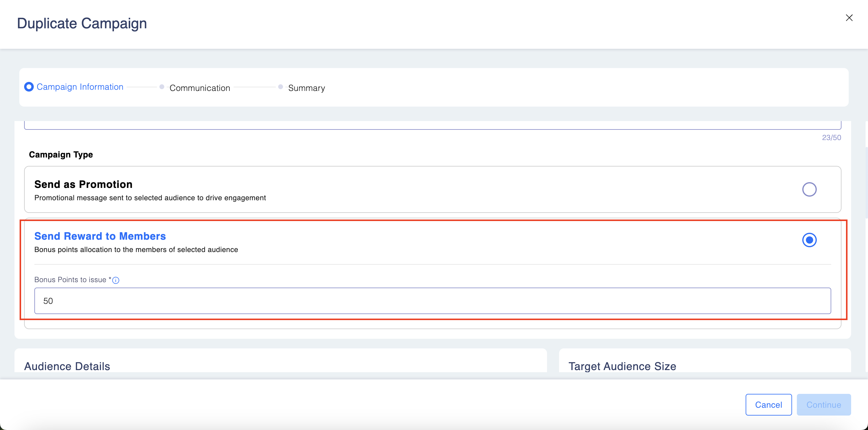Click the partially visible campaign name field
This screenshot has width=868, height=430.
432,125
